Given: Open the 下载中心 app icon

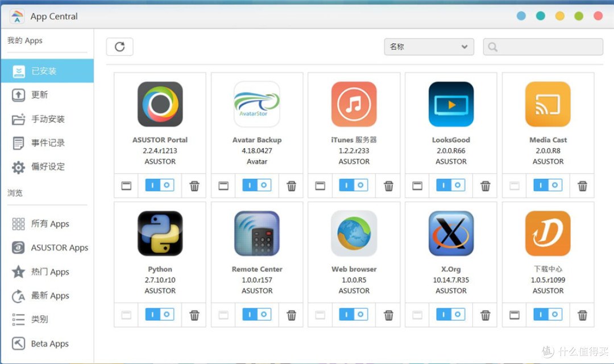Looking at the screenshot, I should tap(548, 233).
